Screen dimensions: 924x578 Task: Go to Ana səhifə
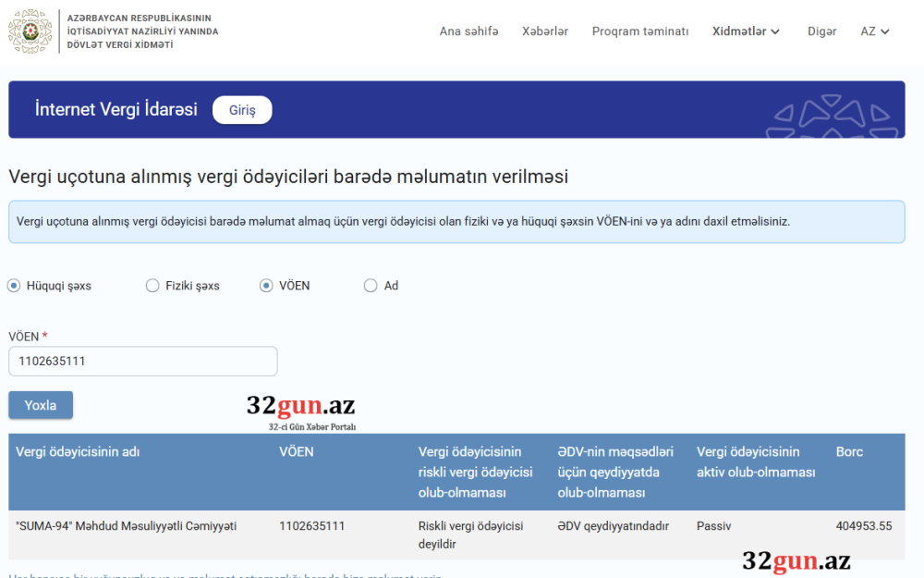click(x=468, y=31)
